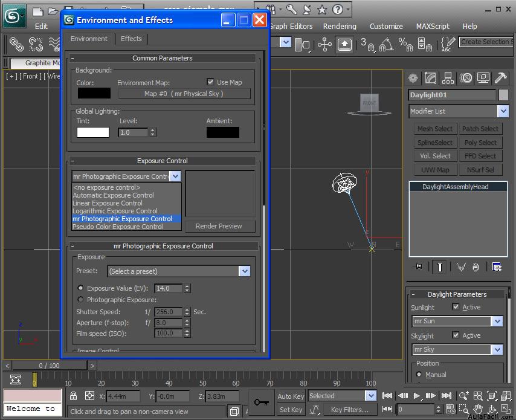The height and width of the screenshot is (420, 516).
Task: Toggle the selection lock padlock
Action: (x=73, y=396)
